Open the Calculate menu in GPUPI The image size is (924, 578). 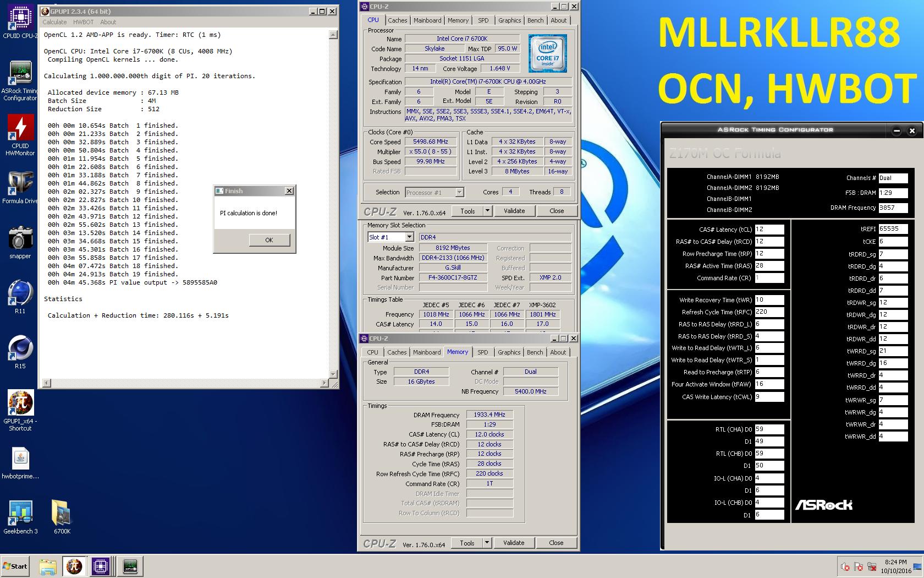(54, 22)
